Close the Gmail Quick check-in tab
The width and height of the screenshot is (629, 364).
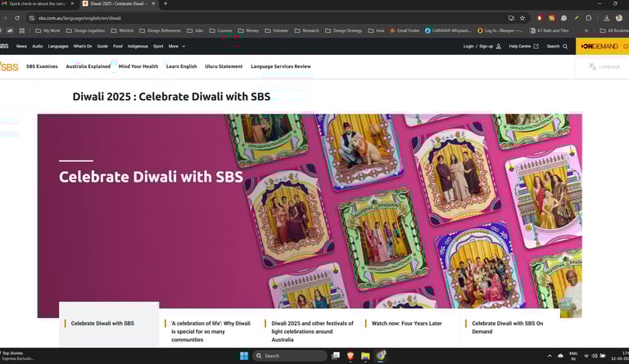(72, 3)
